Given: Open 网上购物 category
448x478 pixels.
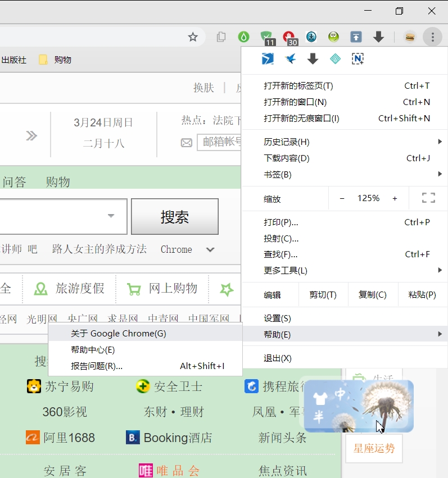Looking at the screenshot, I should (x=162, y=288).
